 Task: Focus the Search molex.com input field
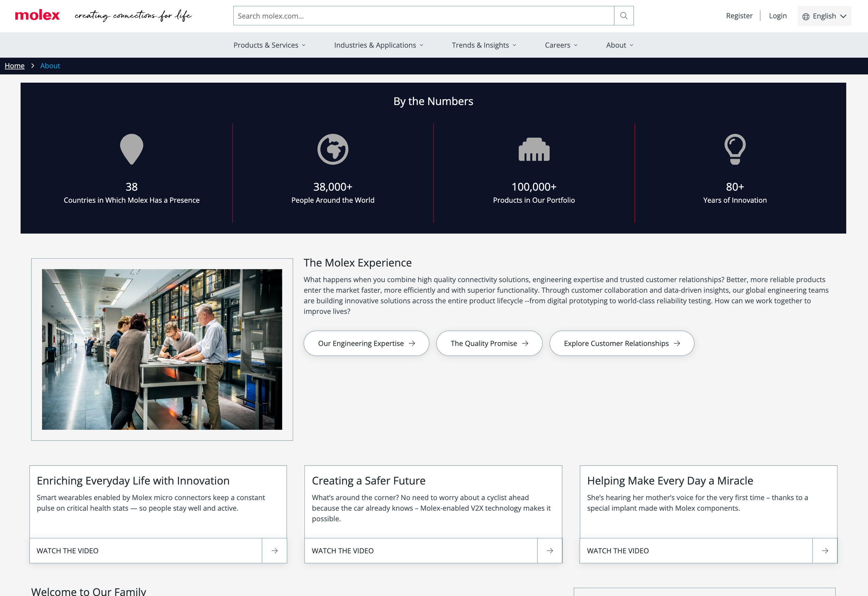click(424, 16)
